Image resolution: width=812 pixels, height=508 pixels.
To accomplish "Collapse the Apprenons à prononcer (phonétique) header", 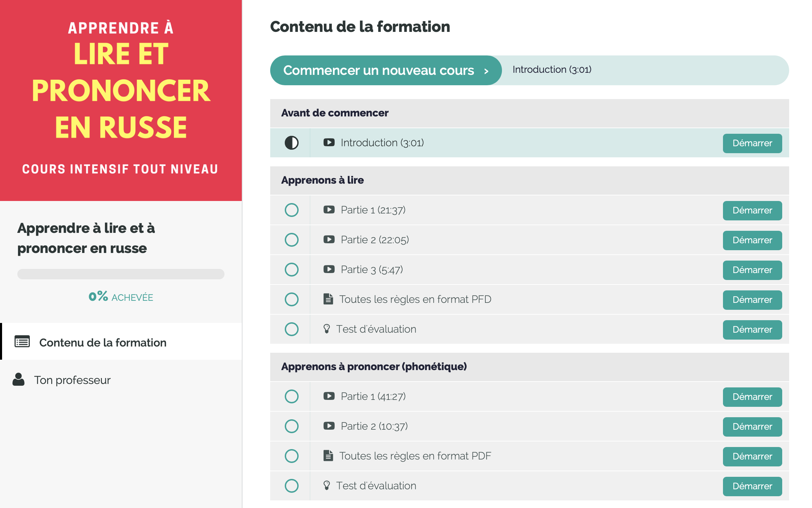I will [x=529, y=367].
